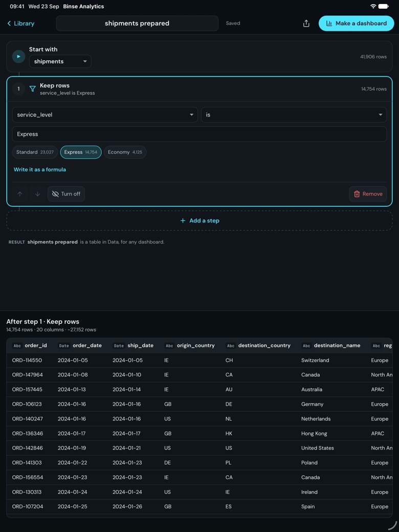This screenshot has height=532, width=399.
Task: Click the step number 1 badge
Action: 18,89
